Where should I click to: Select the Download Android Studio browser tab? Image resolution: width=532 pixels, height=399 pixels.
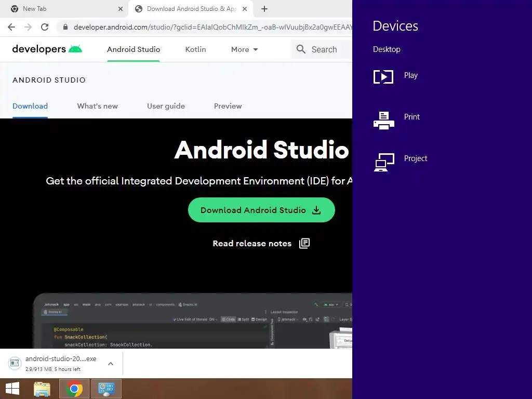[191, 9]
